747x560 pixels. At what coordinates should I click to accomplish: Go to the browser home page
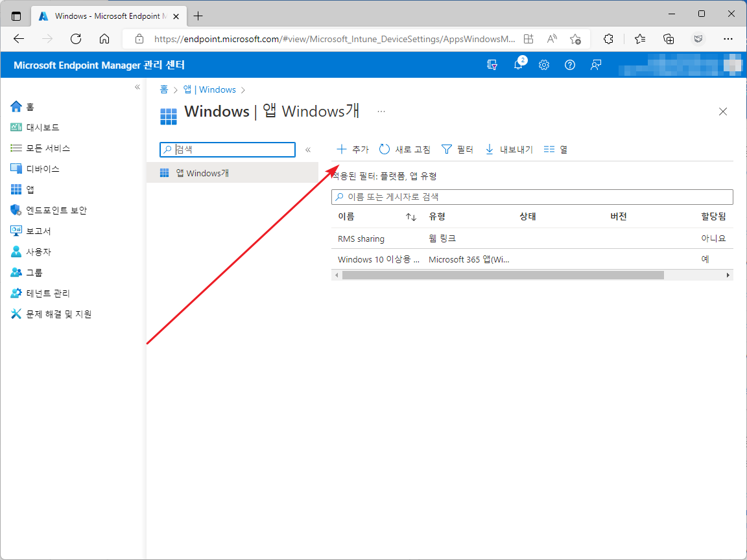tap(104, 39)
